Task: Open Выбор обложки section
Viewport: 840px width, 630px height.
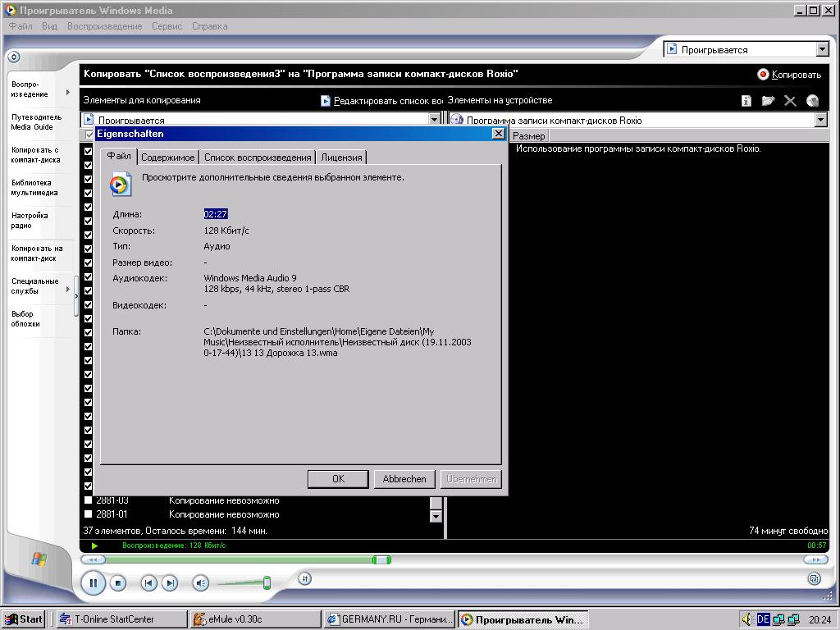Action: click(25, 319)
